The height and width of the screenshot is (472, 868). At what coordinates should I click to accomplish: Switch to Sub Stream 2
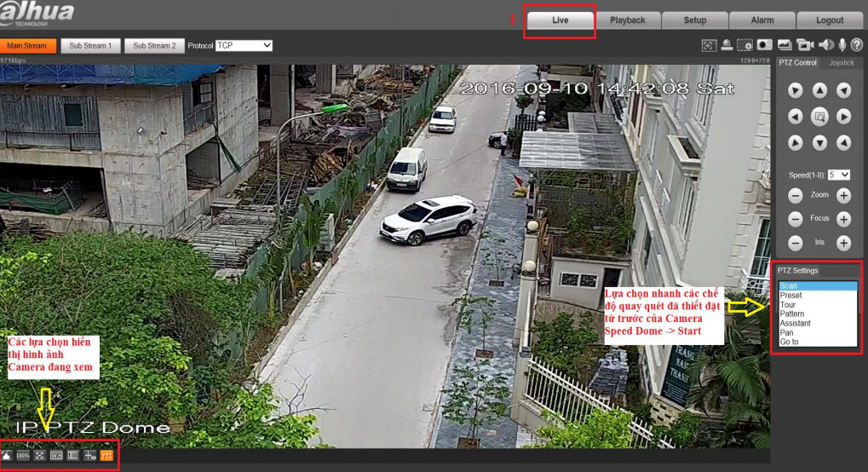click(154, 46)
